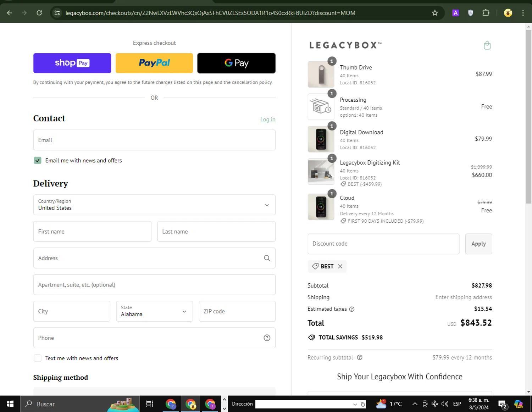Open the volume control in tray
This screenshot has width=532, height=412.
pos(445,404)
